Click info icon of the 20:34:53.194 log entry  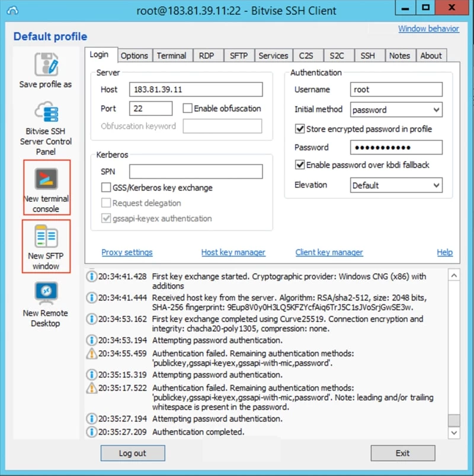(x=91, y=340)
